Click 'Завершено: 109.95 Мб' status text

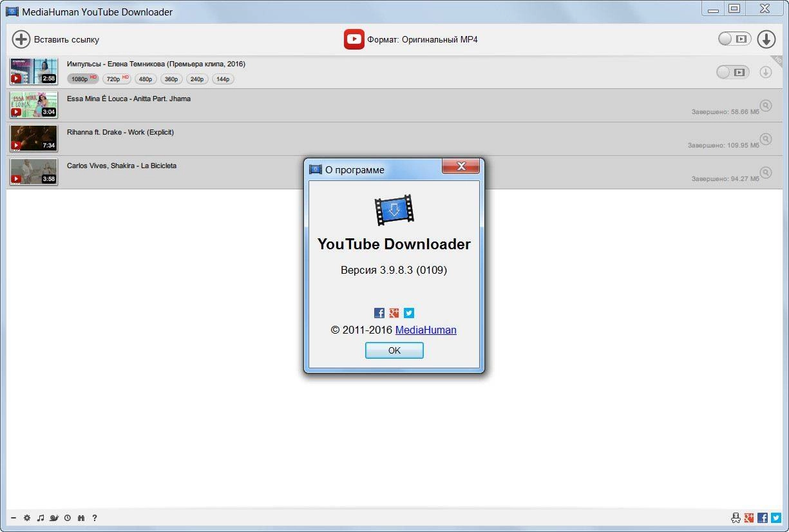click(x=723, y=145)
